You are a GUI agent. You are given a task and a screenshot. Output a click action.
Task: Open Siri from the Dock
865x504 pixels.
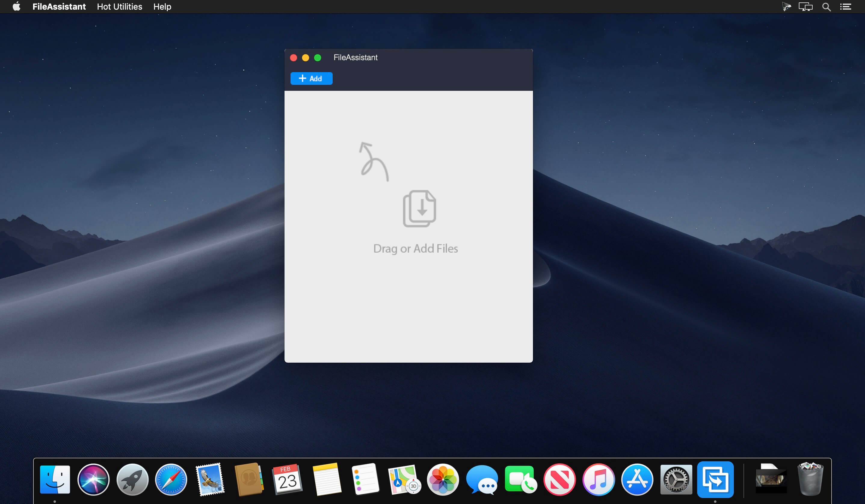click(93, 479)
